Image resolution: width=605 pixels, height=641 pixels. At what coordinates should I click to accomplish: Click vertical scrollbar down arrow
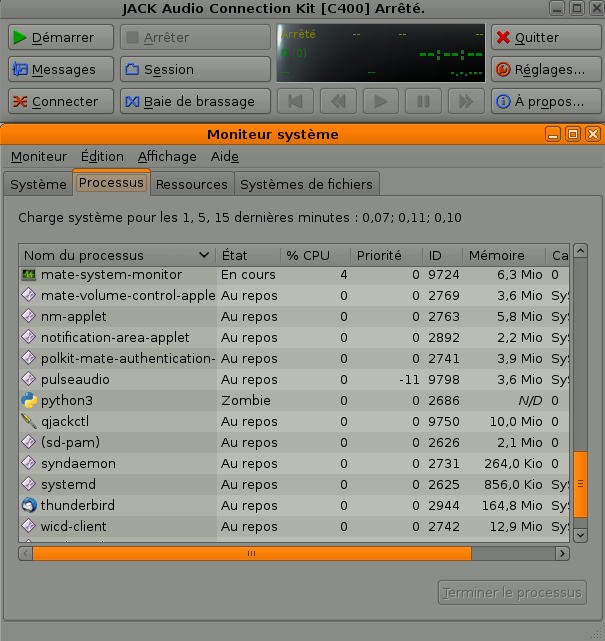tap(580, 535)
